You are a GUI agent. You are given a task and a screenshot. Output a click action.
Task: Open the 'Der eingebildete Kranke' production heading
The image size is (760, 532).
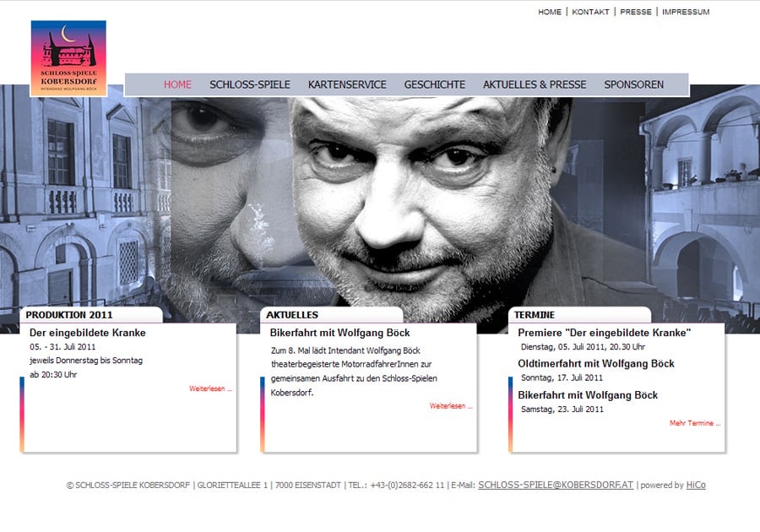(x=87, y=333)
